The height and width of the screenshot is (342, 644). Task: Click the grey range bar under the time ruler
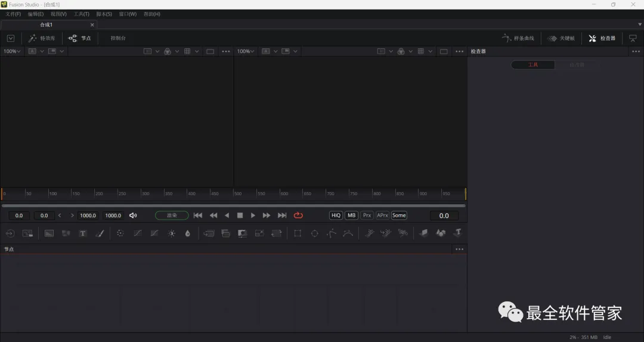pyautogui.click(x=233, y=205)
